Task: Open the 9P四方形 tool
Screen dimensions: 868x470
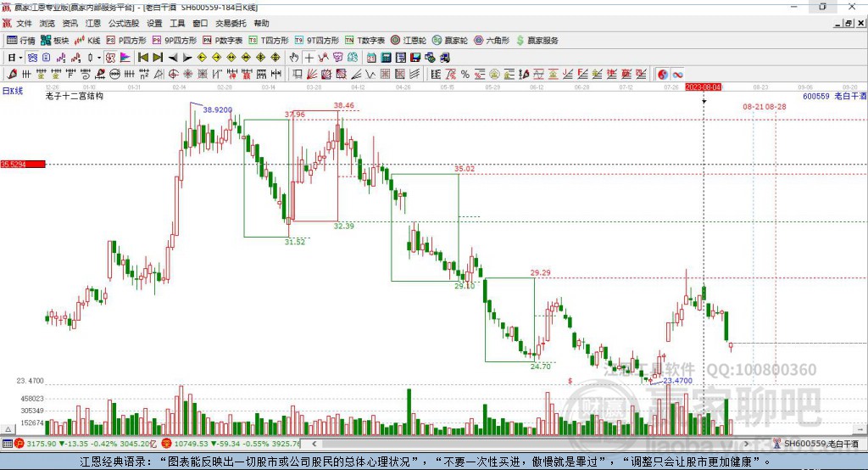Action: pos(175,41)
